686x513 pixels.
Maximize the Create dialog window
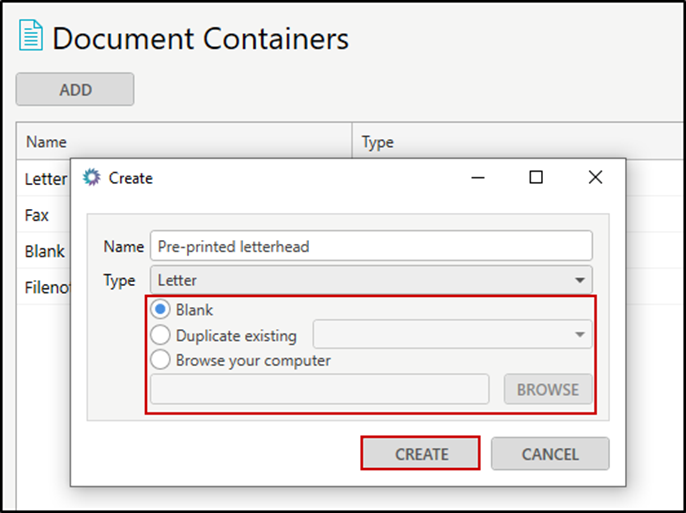(x=536, y=178)
